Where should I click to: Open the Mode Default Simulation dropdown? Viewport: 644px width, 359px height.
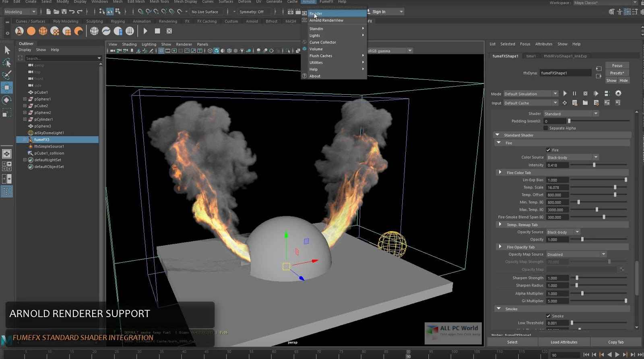530,94
